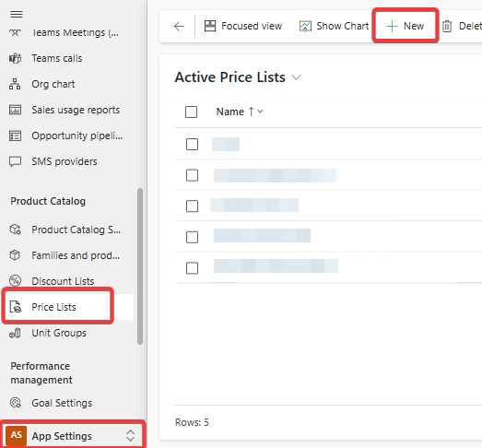Click the Goal Settings target icon
482x448 pixels.
(15, 403)
